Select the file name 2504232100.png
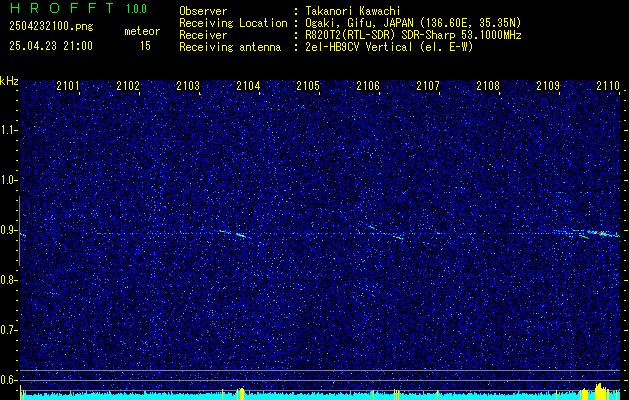629x400 pixels. [x=51, y=26]
